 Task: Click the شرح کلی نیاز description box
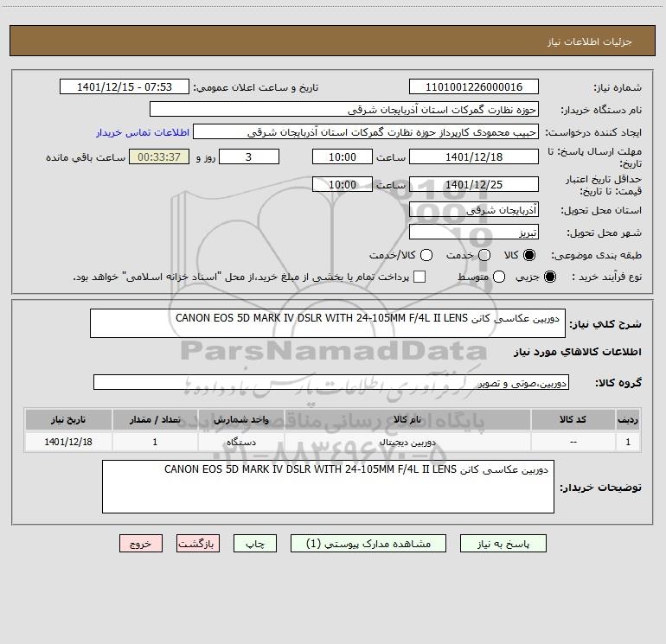(x=328, y=323)
